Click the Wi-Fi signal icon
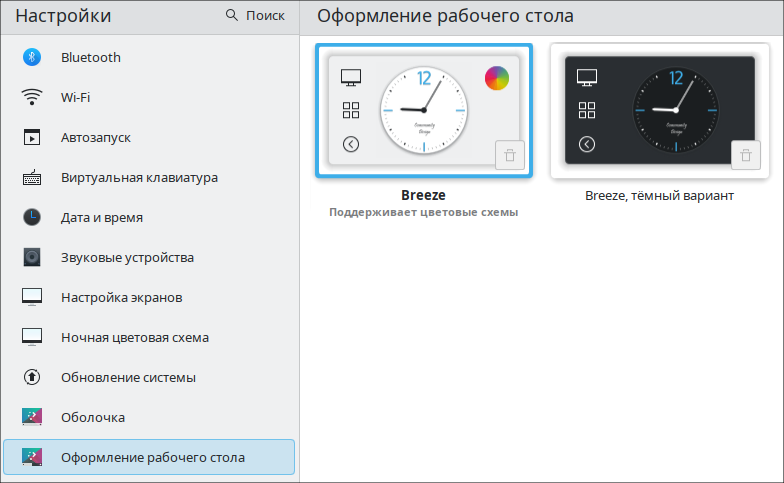The width and height of the screenshot is (784, 483). 32,97
